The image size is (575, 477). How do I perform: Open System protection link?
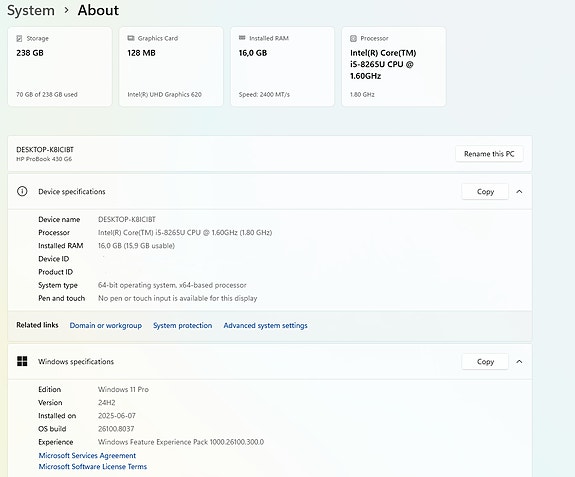(183, 326)
